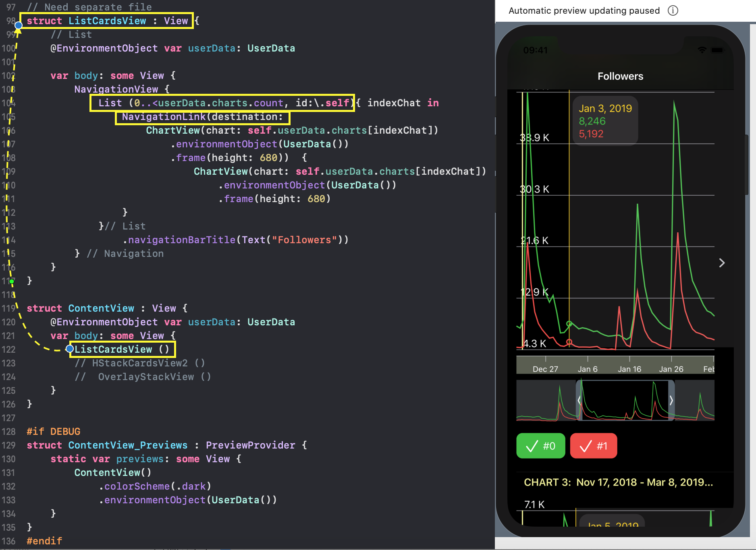Click the 30.3 K axis value

click(535, 189)
